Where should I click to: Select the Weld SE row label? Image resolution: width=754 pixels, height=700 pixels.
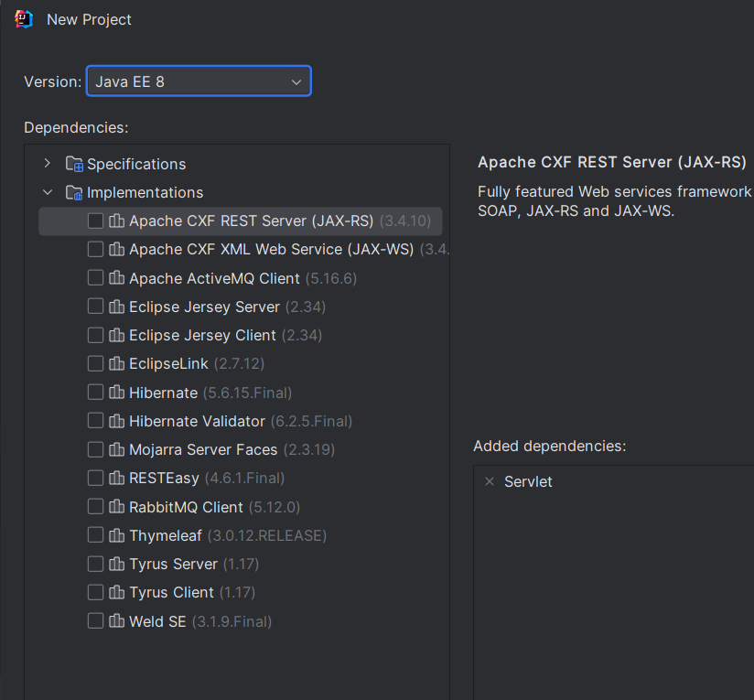(x=157, y=621)
